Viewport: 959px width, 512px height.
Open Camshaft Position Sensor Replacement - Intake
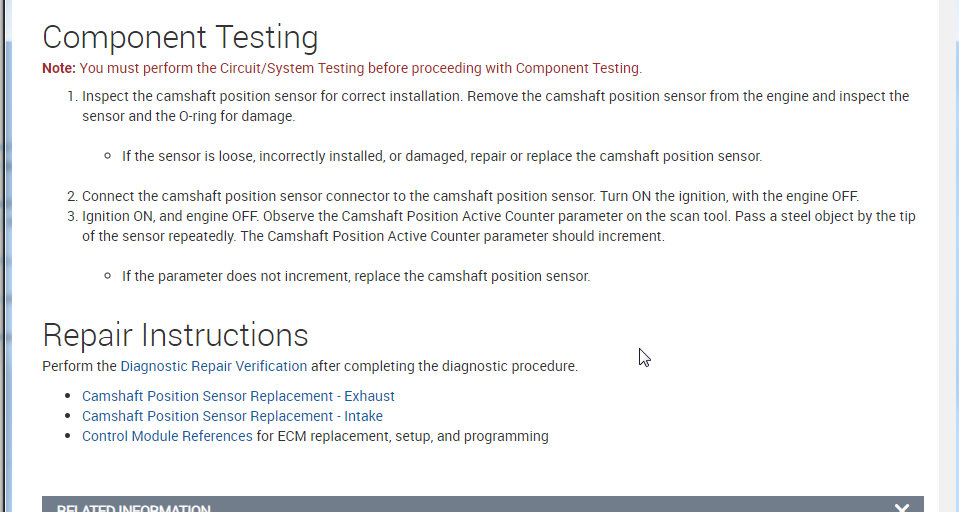(232, 416)
